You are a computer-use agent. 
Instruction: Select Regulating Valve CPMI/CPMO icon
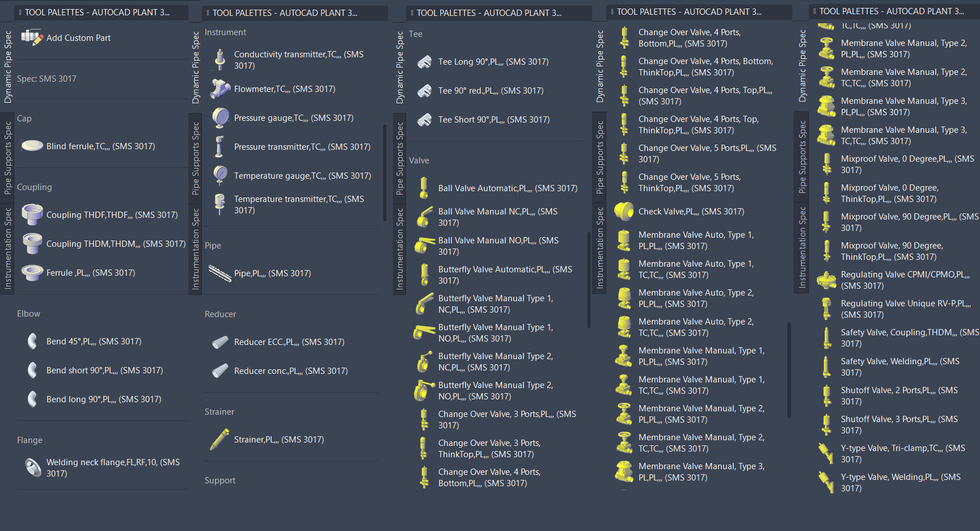point(827,280)
